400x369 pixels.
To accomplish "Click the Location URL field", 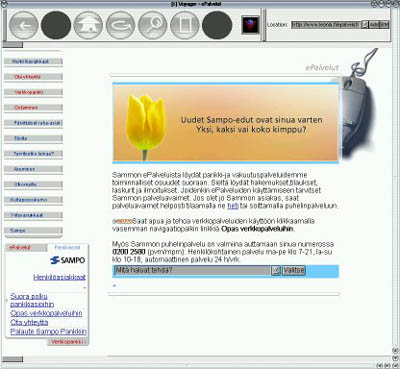I will click(x=326, y=24).
